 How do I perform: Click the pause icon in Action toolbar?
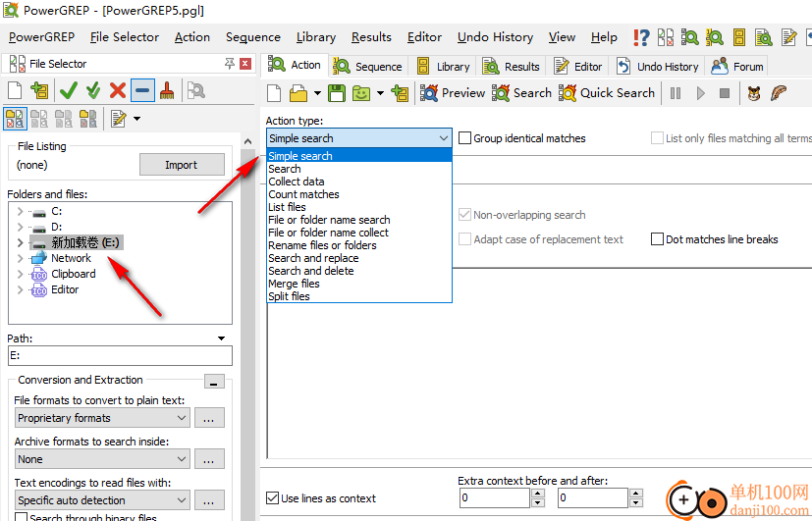point(676,93)
